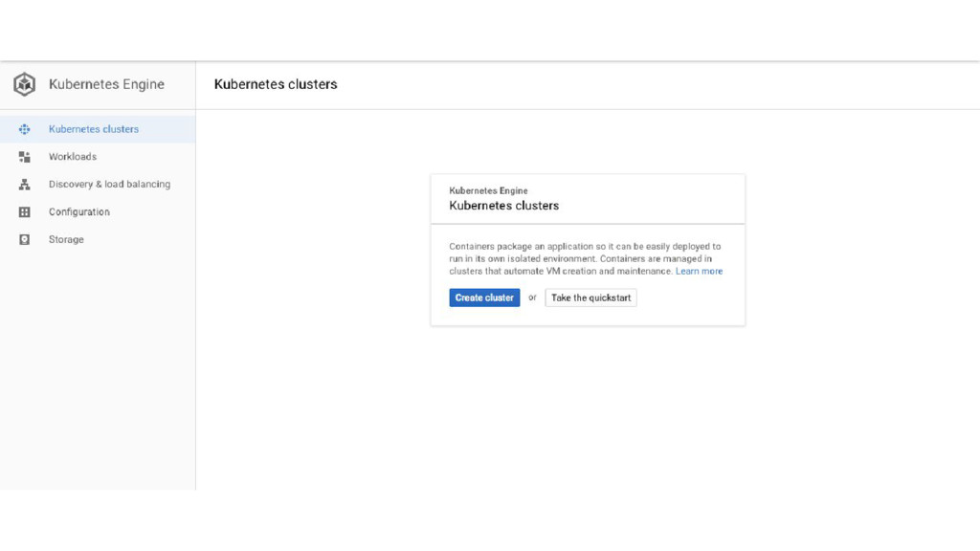Screen dimensions: 980x551
Task: Open the Storage section
Action: 98,239
